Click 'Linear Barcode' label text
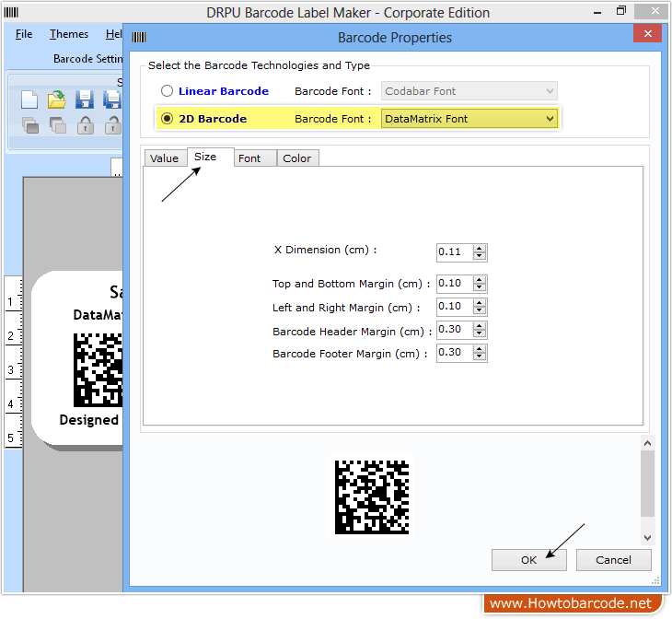The height and width of the screenshot is (619, 672). pyautogui.click(x=224, y=91)
